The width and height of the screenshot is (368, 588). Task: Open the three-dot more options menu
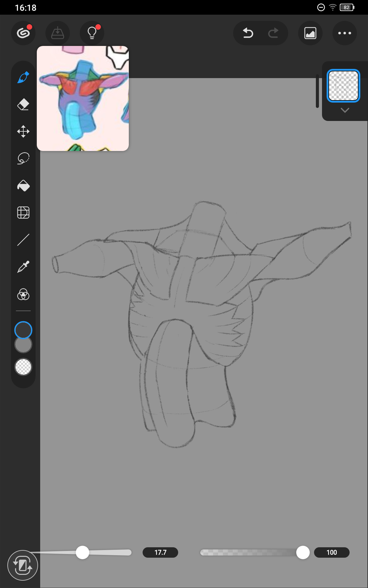(344, 33)
